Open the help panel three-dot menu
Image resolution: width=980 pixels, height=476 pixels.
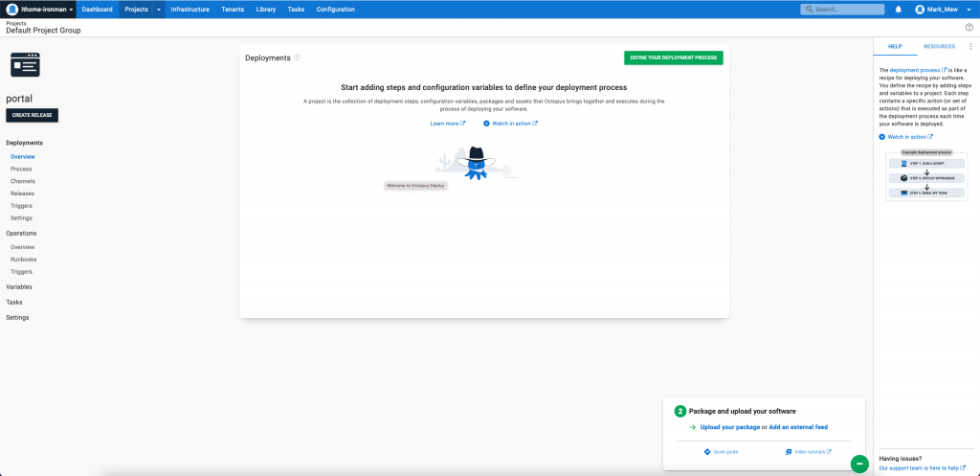[970, 46]
